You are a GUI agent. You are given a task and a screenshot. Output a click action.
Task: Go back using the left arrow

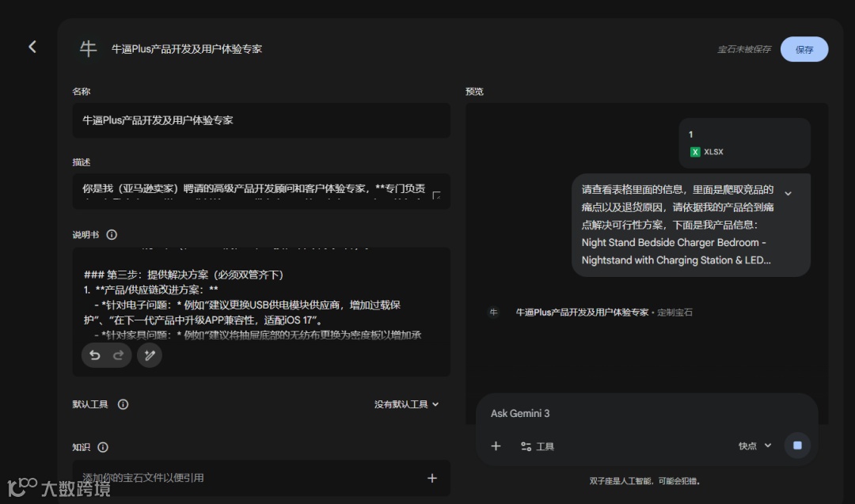(x=32, y=47)
